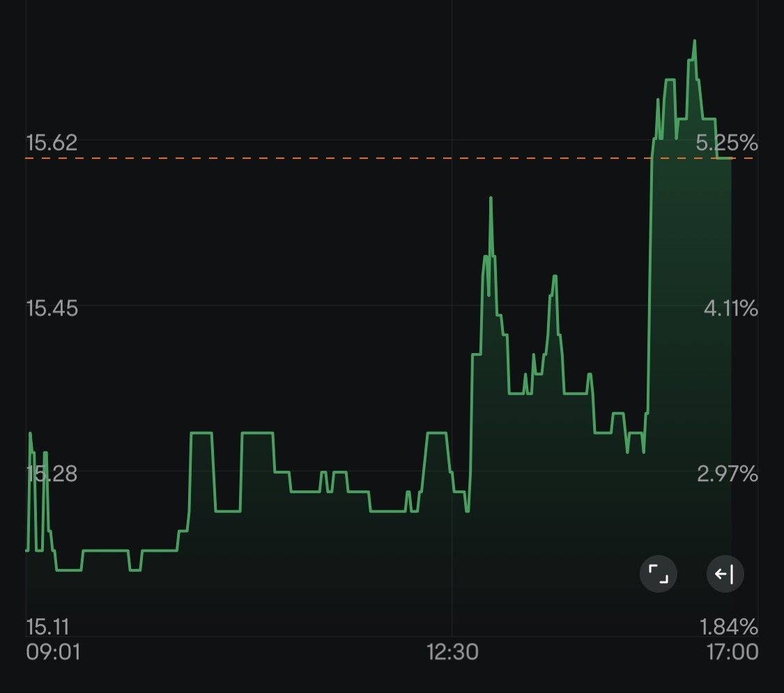
Task: Select the 2.97% percent axis label
Action: coord(728,474)
